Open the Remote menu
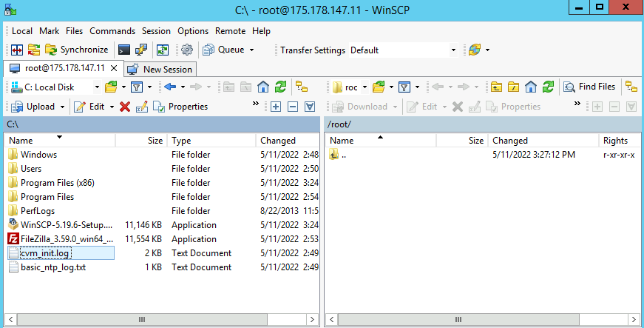Screen dimensions: 644x328 pyautogui.click(x=231, y=31)
